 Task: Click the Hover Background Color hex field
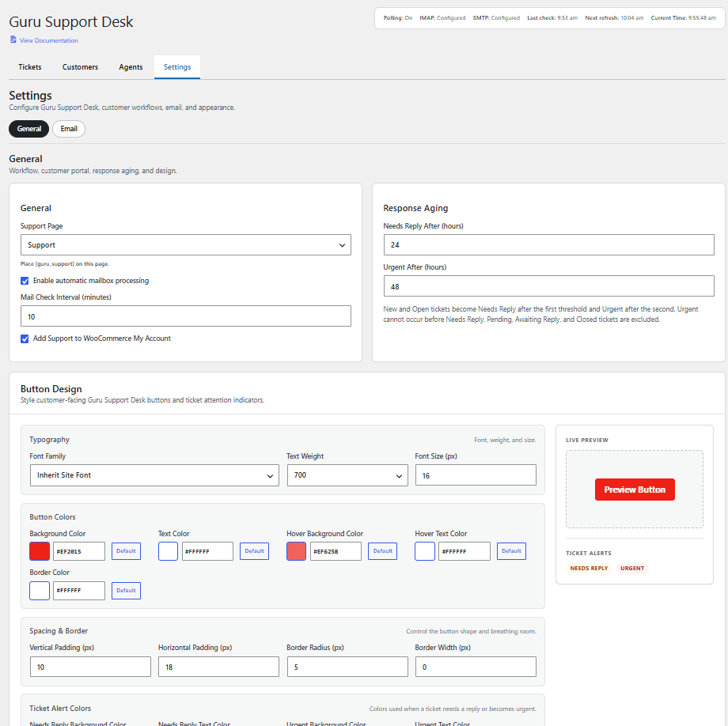[x=336, y=551]
